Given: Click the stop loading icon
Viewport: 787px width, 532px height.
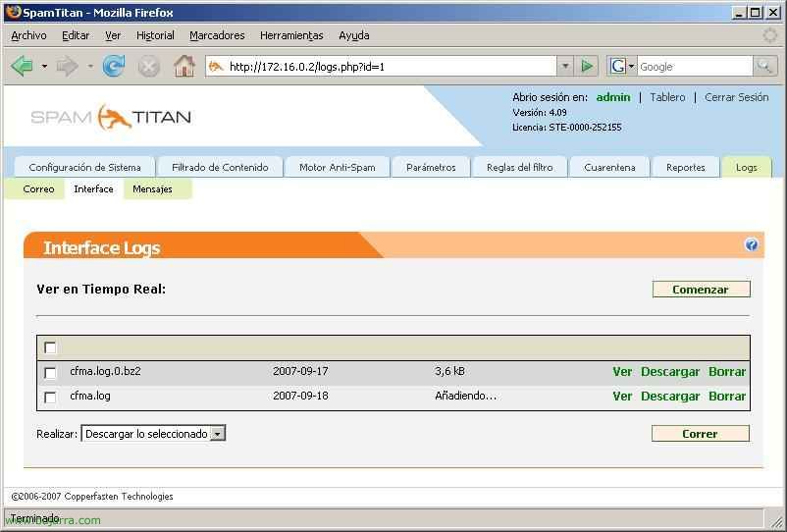Looking at the screenshot, I should pyautogui.click(x=148, y=66).
